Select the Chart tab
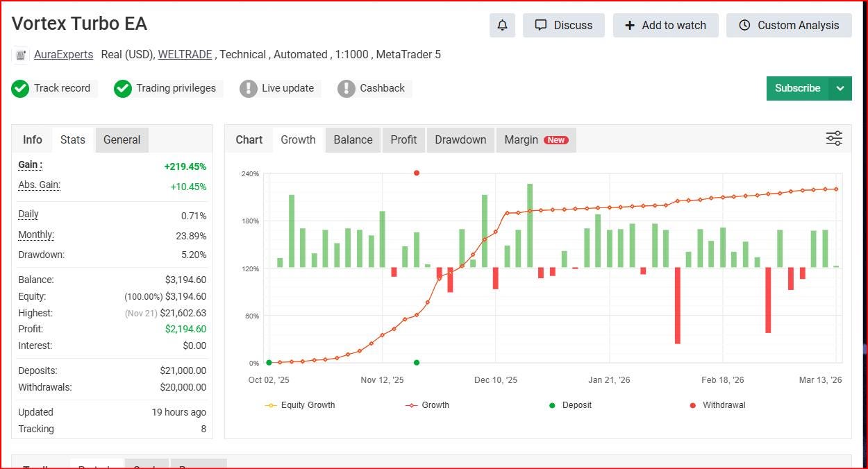 click(249, 139)
